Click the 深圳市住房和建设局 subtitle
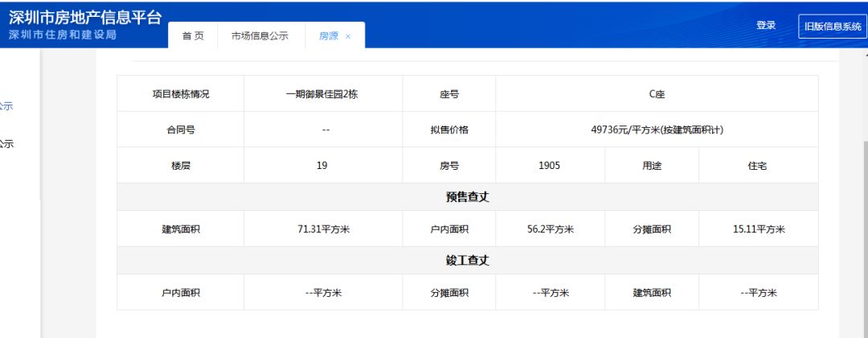 pos(63,35)
